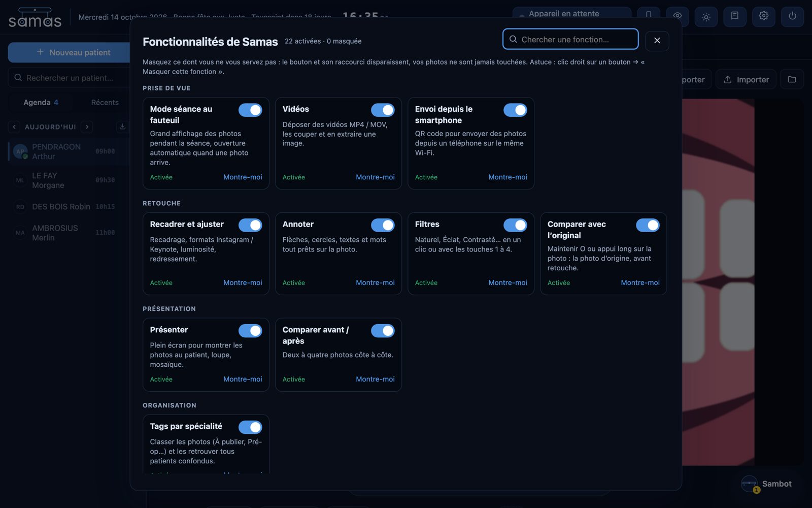The image size is (812, 508).
Task: Disable Tags par spécialité toggle
Action: click(250, 427)
